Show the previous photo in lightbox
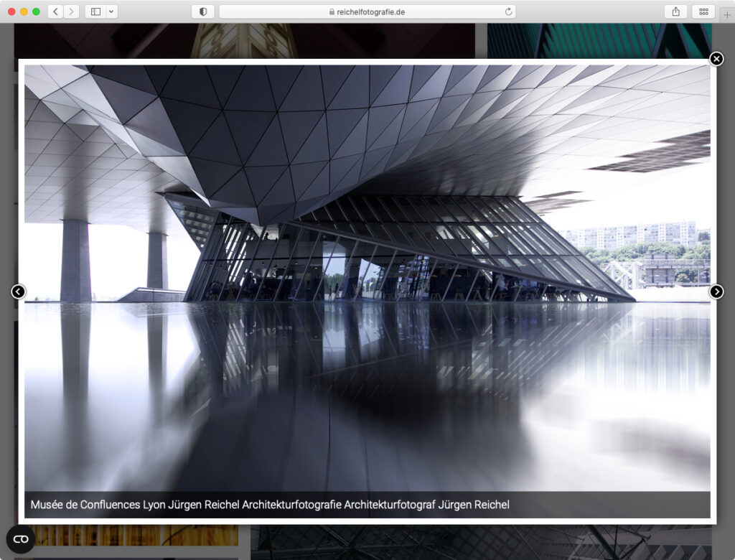Screen dimensions: 735x560 coord(18,291)
